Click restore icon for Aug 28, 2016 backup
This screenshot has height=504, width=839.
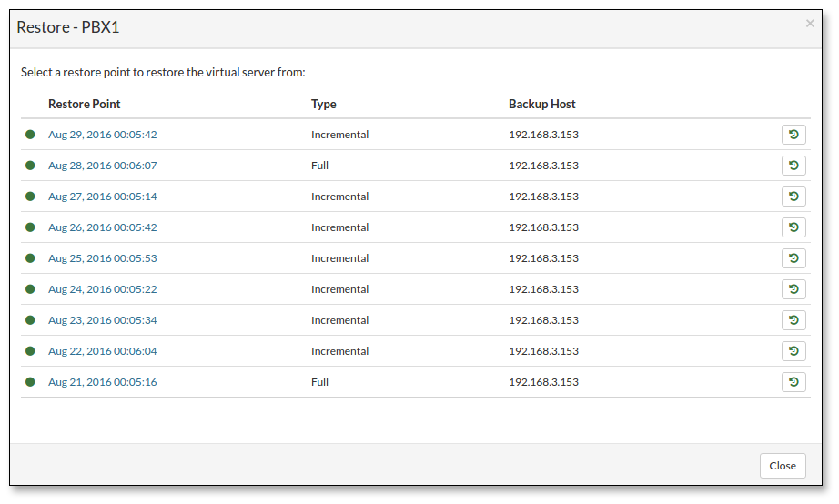(794, 166)
